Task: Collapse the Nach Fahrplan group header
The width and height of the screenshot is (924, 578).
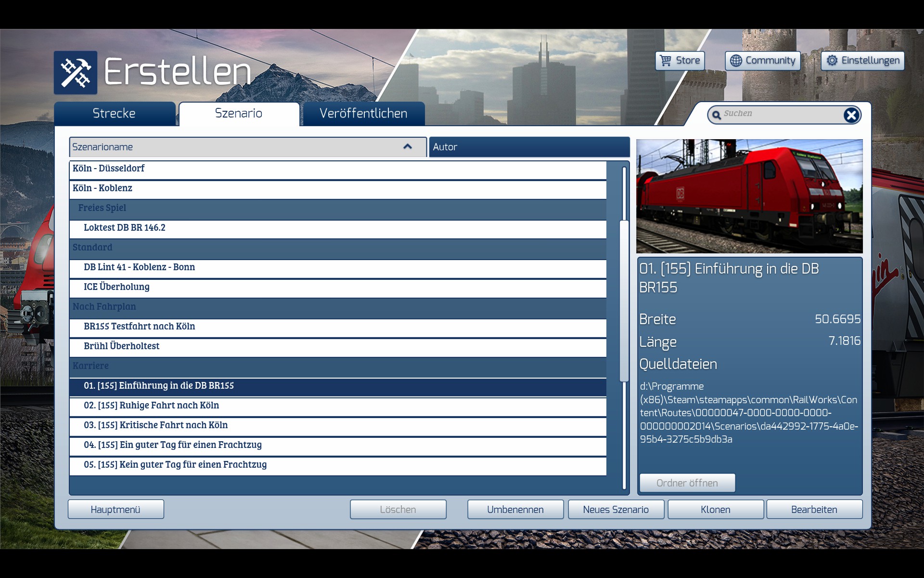Action: pos(104,307)
